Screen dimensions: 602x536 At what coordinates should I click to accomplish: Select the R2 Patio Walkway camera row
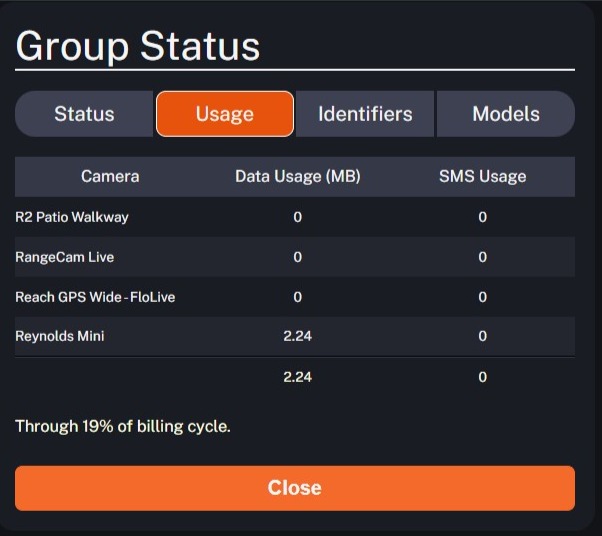(72, 217)
